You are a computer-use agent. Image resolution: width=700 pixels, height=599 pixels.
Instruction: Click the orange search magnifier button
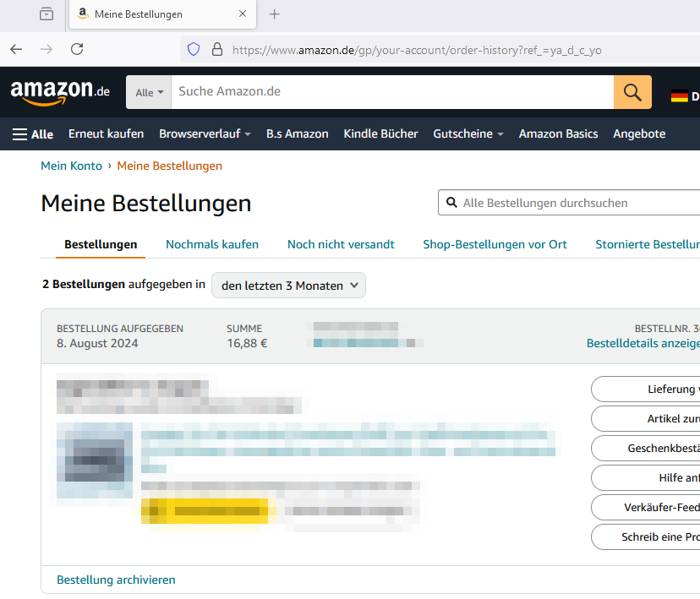(632, 92)
